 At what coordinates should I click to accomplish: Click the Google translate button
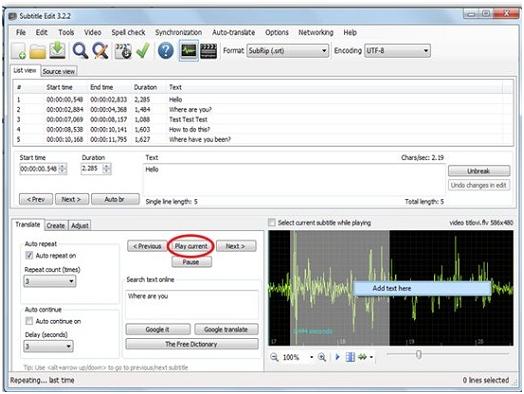(226, 330)
